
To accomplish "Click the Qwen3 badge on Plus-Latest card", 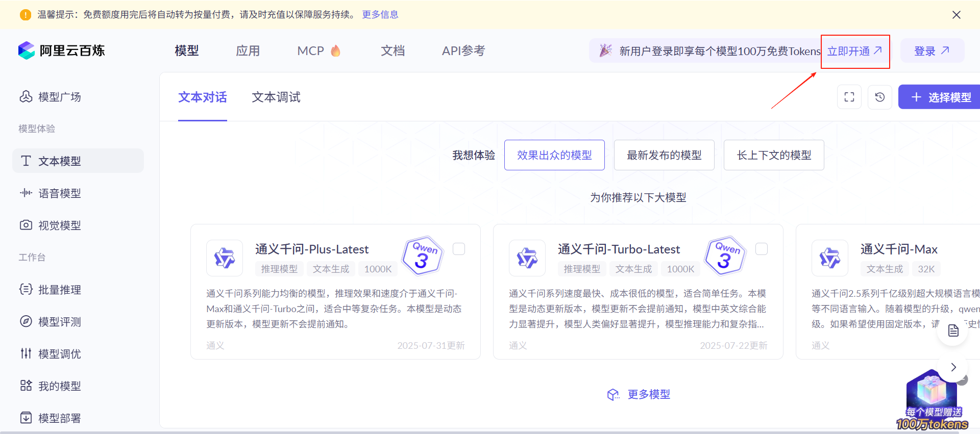I will [423, 256].
